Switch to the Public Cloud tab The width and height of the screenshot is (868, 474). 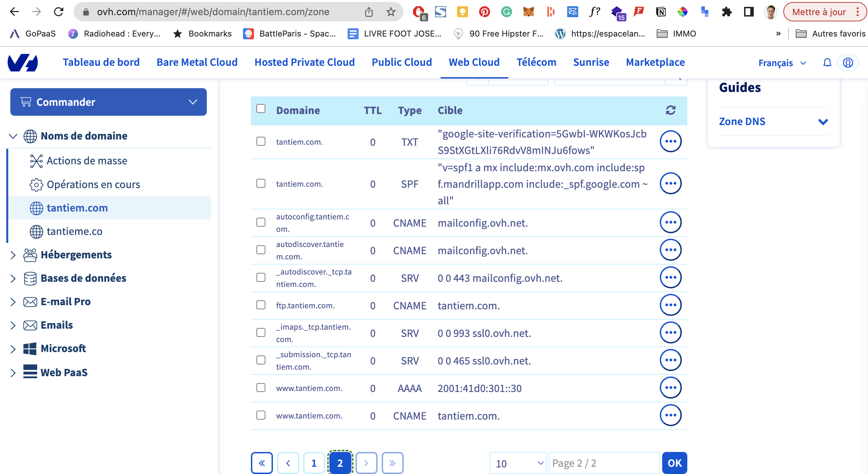coord(402,62)
